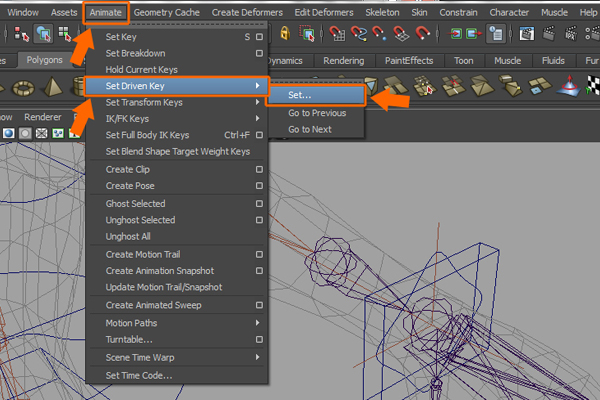600x400 pixels.
Task: Open Set Key option box
Action: pyautogui.click(x=259, y=37)
